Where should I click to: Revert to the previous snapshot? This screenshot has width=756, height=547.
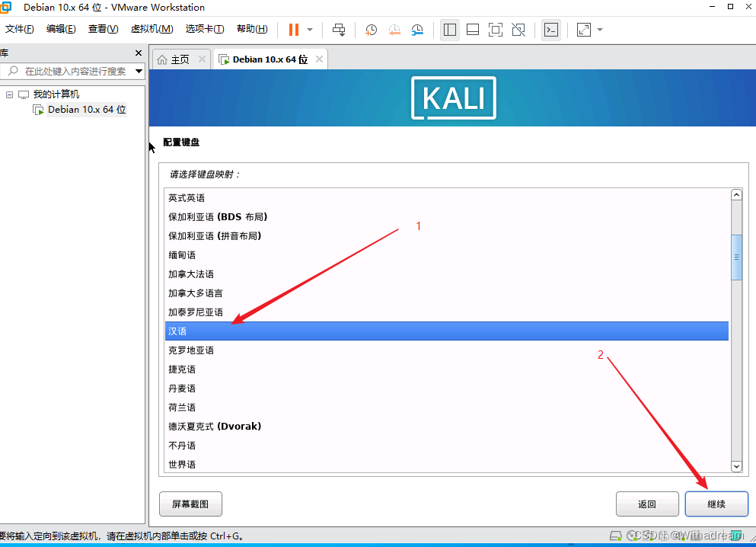[394, 30]
